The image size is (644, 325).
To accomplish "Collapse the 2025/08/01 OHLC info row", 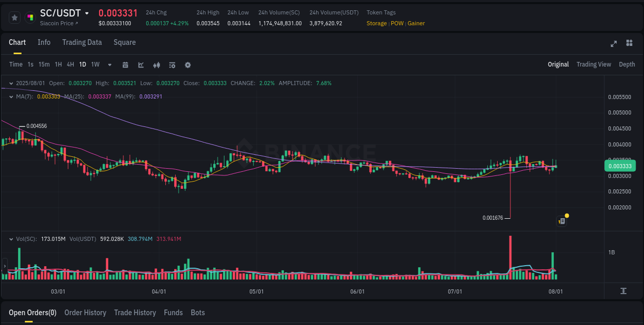I will [x=10, y=83].
